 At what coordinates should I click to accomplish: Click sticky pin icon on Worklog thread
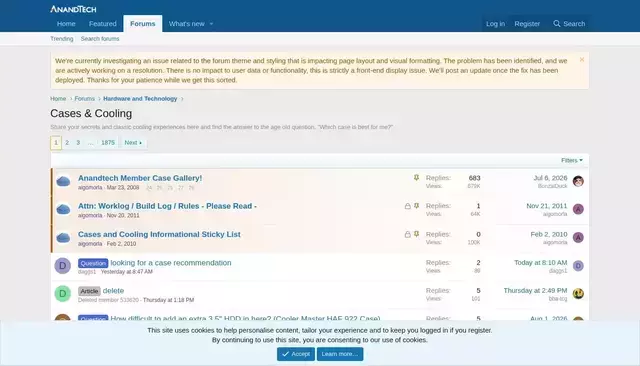click(416, 206)
